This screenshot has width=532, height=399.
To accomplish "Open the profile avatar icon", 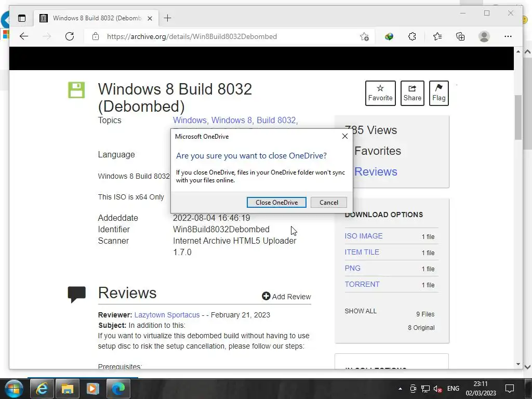I will [484, 36].
